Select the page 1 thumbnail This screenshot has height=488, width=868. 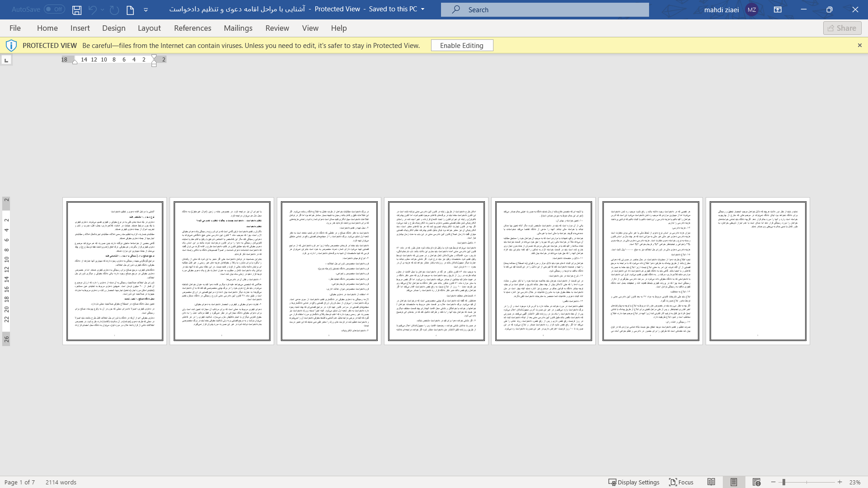(114, 271)
